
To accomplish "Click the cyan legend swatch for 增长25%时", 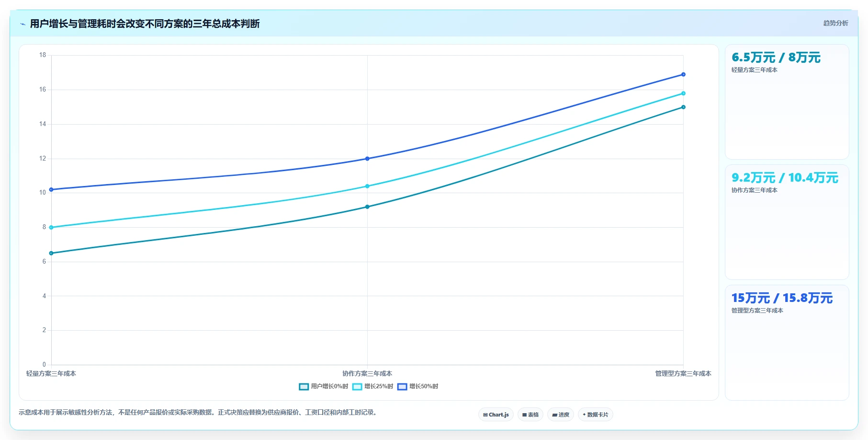I will pos(357,386).
